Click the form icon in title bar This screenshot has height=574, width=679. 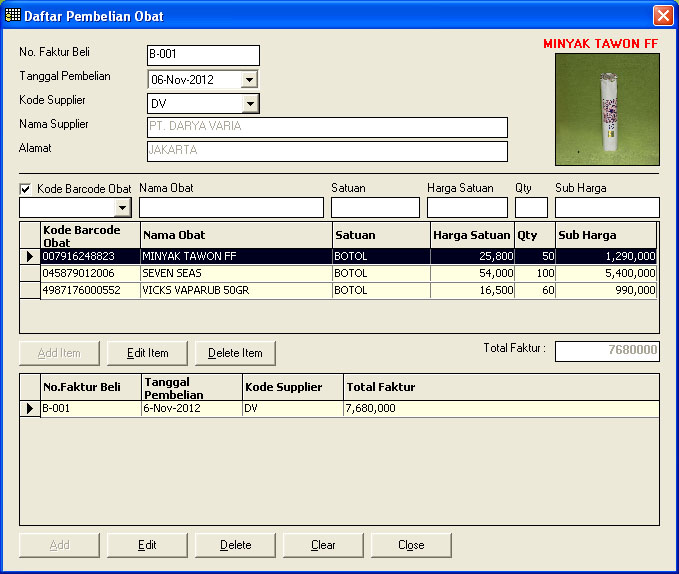point(13,16)
